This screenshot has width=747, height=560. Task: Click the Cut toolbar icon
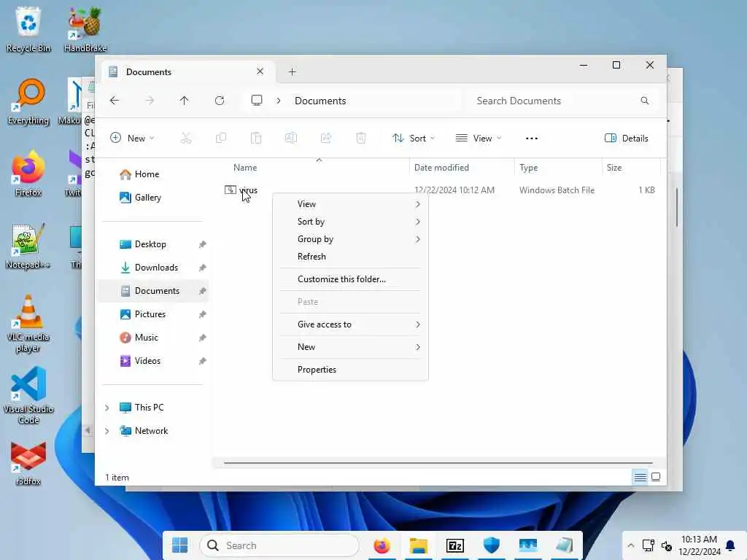(186, 138)
